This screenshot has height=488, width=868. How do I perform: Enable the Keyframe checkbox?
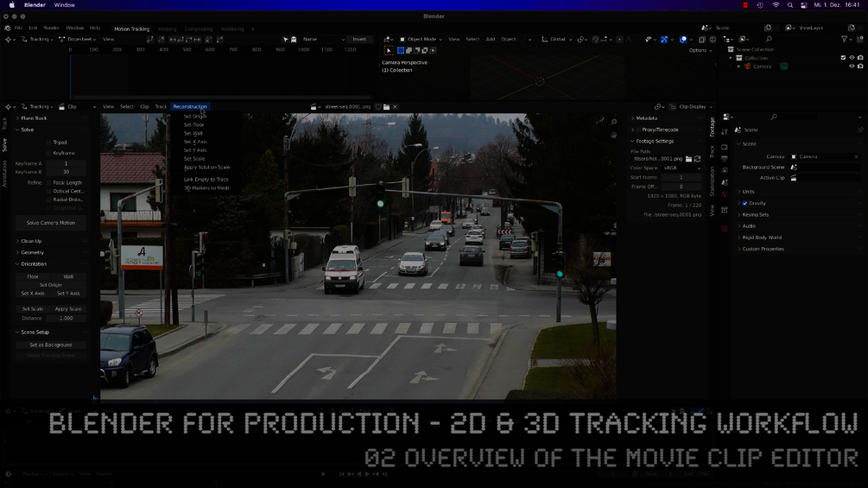pyautogui.click(x=48, y=153)
